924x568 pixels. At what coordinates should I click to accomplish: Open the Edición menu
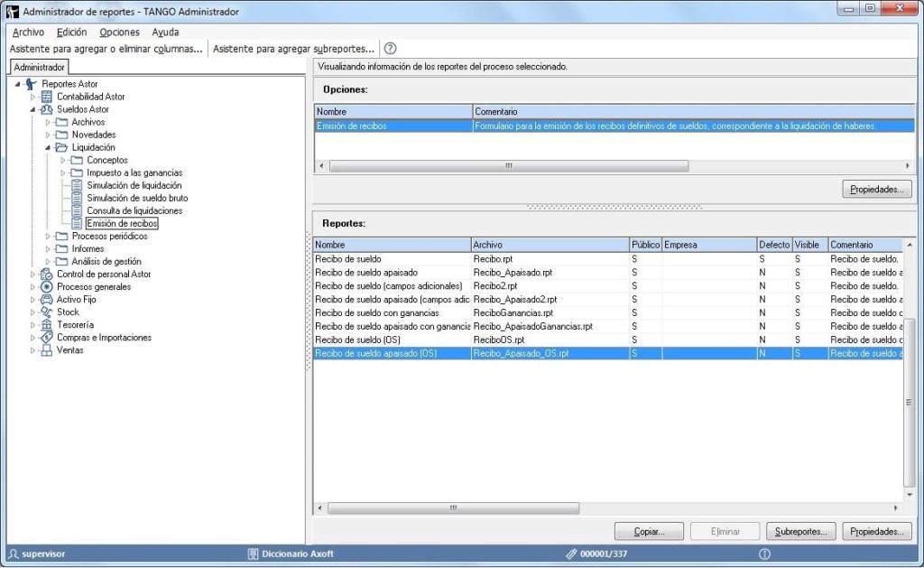pos(71,32)
